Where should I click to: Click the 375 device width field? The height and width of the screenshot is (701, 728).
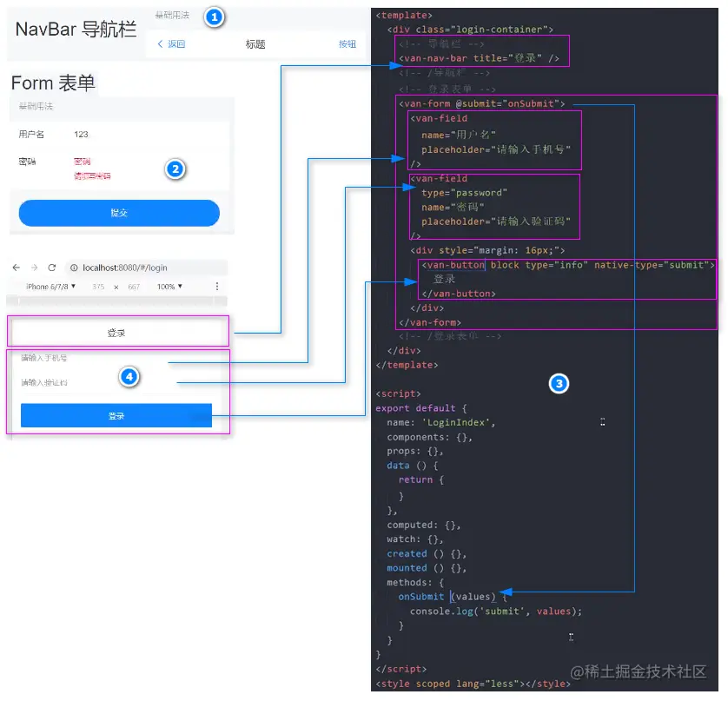click(98, 287)
